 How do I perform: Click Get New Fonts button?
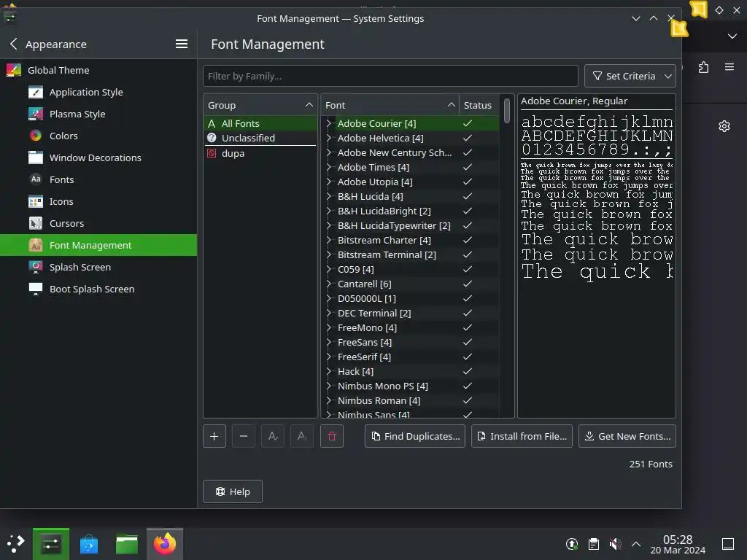click(x=627, y=436)
